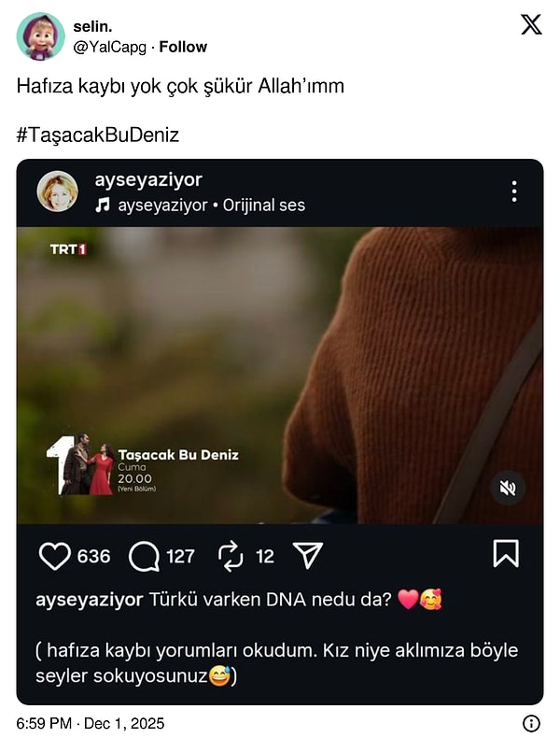Bookmark the post
The width and height of the screenshot is (560, 752).
pos(505,554)
